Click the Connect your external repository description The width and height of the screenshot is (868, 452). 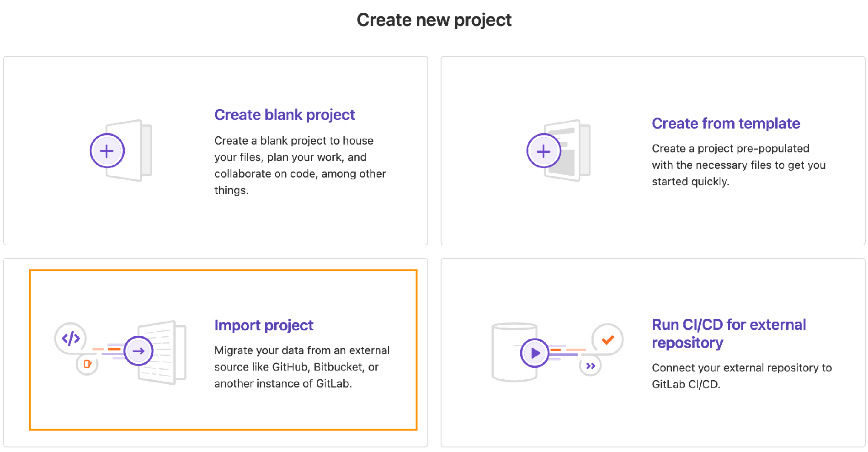click(741, 376)
